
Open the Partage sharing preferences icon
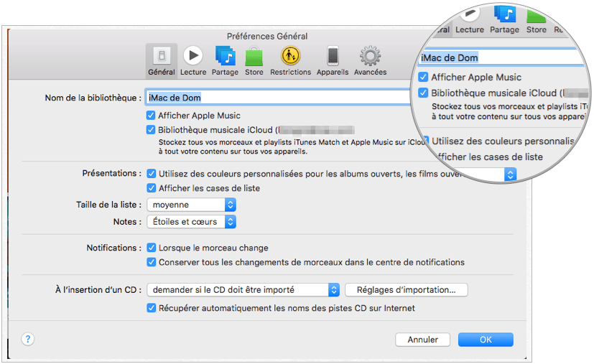click(225, 61)
